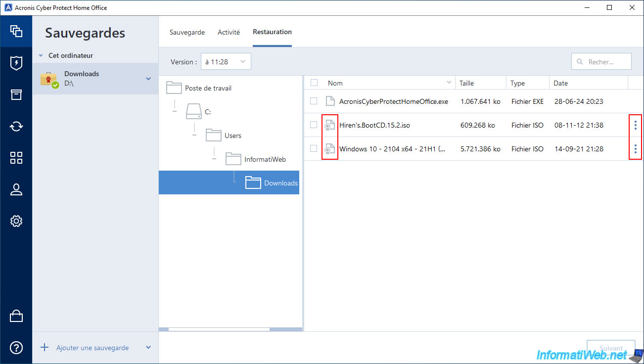Click the 08-11-12 21:38 date value

(x=579, y=125)
